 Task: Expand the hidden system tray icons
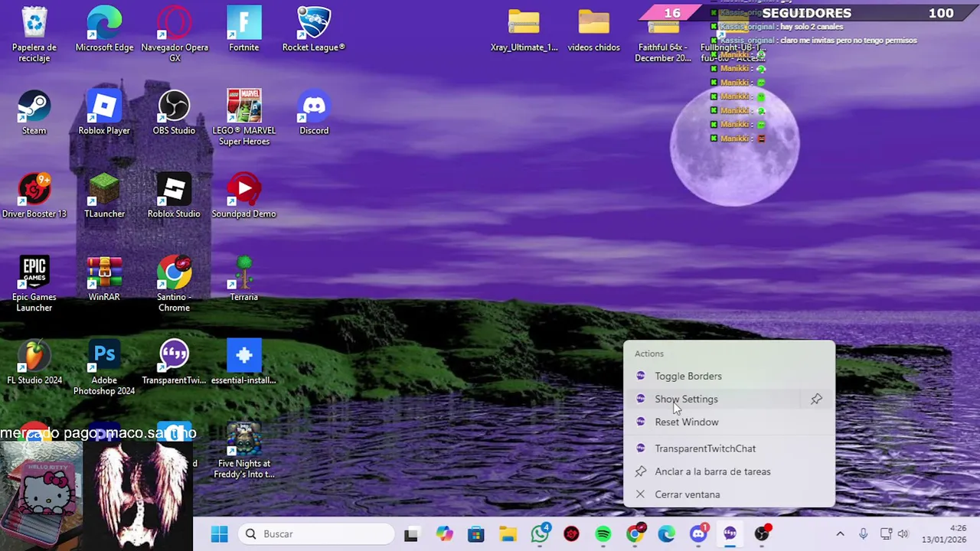(840, 534)
